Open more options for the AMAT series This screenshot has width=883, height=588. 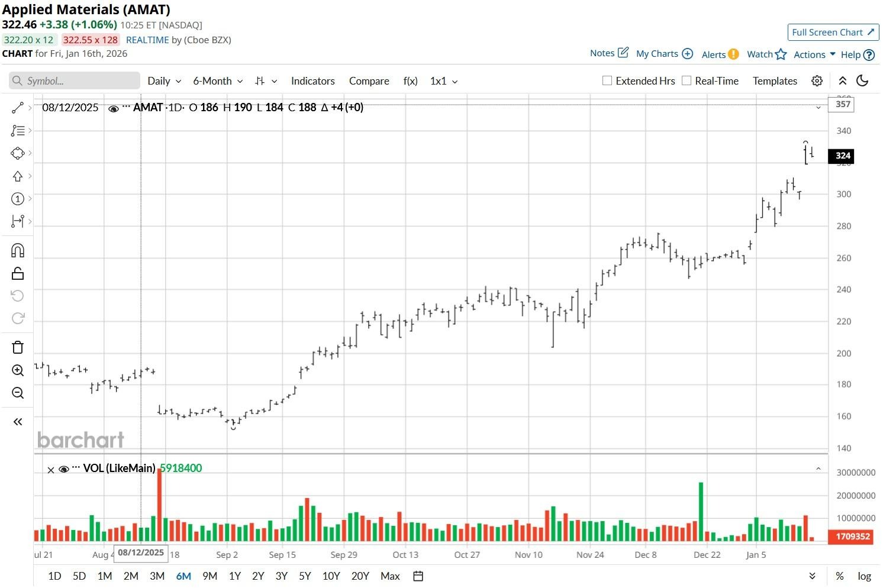point(125,106)
